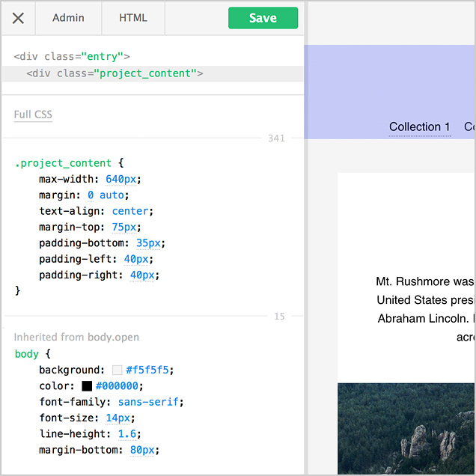Click the Mt. Rushmore paragraph text
Viewport: 476px width, 476px height.
[x=425, y=309]
